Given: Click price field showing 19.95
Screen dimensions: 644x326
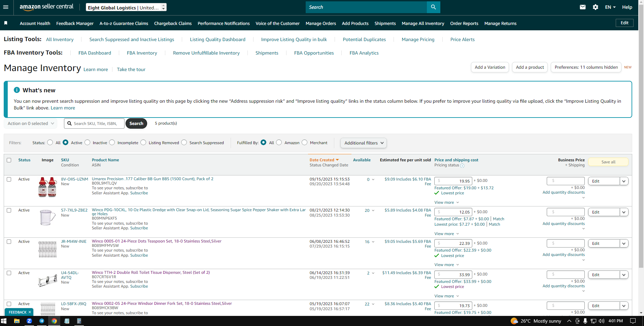Looking at the screenshot, I should click(x=453, y=181).
